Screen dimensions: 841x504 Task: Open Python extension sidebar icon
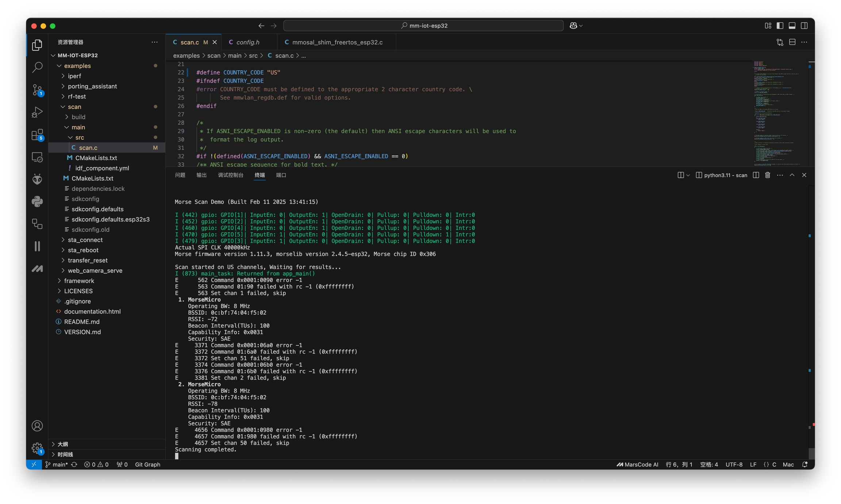pos(37,201)
